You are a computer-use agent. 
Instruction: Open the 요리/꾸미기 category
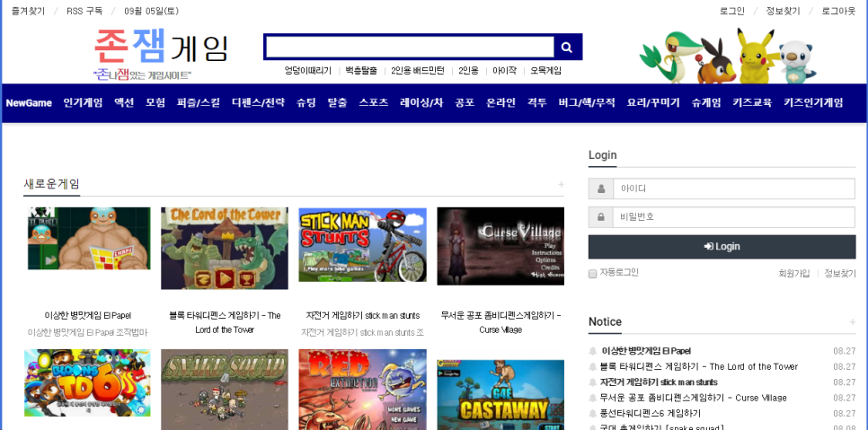coord(653,103)
